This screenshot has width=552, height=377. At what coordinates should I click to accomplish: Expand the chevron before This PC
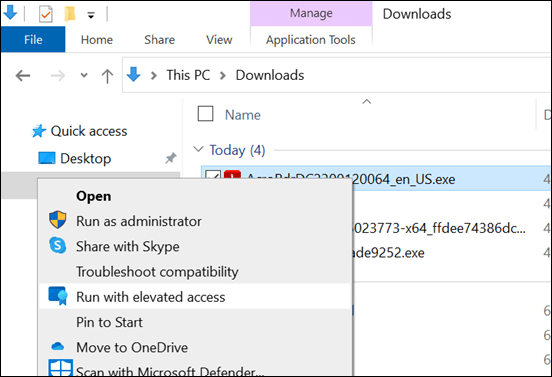pos(153,75)
